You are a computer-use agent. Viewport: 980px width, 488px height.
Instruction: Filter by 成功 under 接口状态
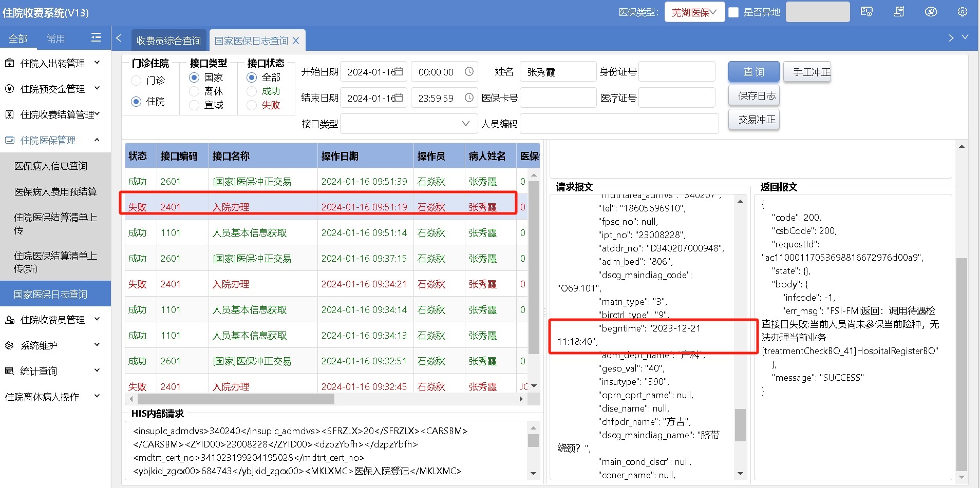pos(252,91)
